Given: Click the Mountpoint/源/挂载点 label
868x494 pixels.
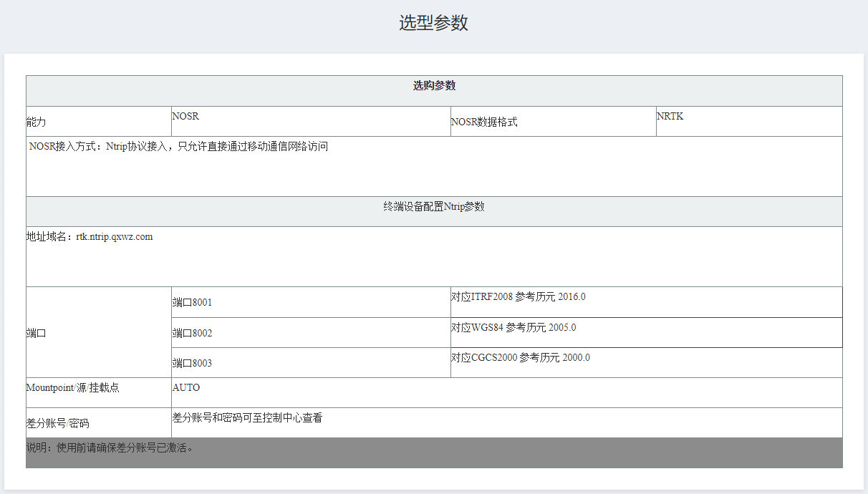Looking at the screenshot, I should click(x=72, y=387).
